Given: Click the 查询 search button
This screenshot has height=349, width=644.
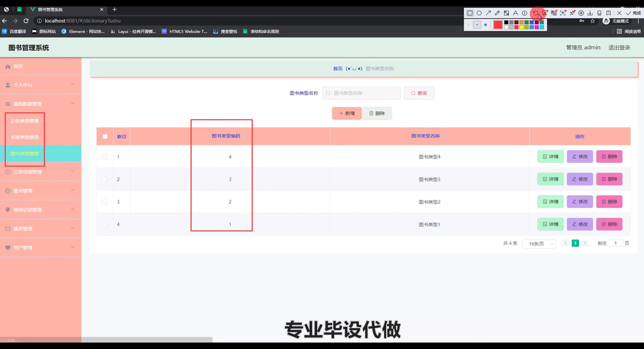Looking at the screenshot, I should (419, 93).
